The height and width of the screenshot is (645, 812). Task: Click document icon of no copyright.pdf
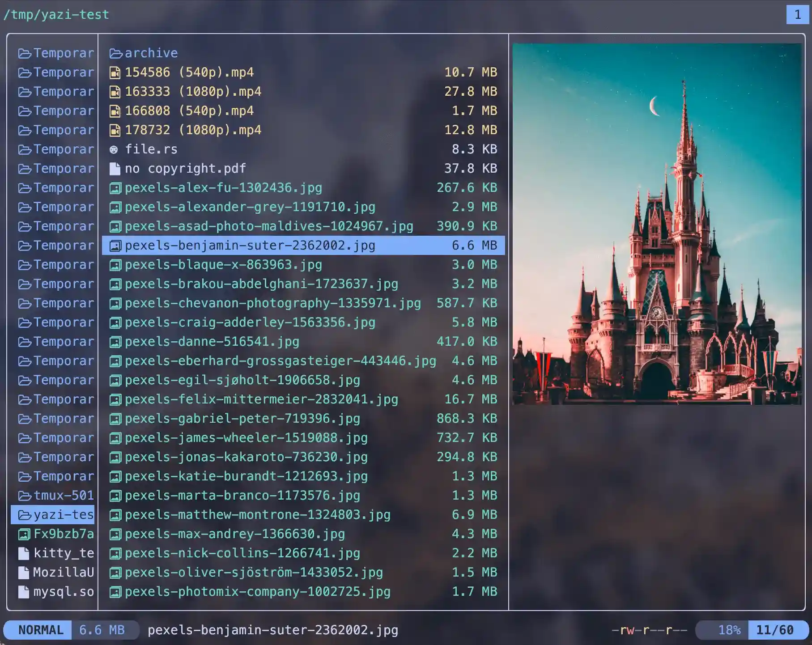coord(115,169)
